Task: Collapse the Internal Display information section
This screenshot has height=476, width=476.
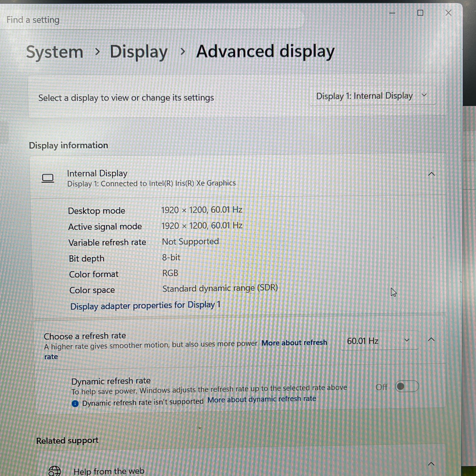Action: [x=431, y=174]
